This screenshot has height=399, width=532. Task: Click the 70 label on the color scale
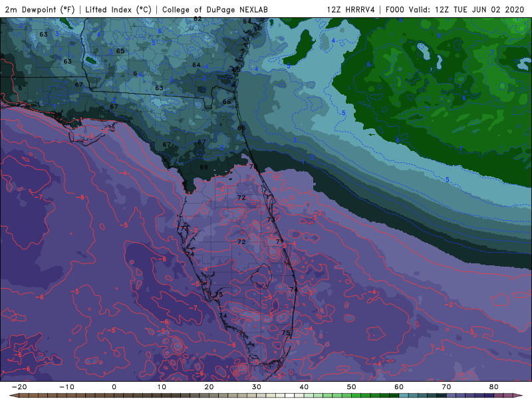click(x=446, y=387)
